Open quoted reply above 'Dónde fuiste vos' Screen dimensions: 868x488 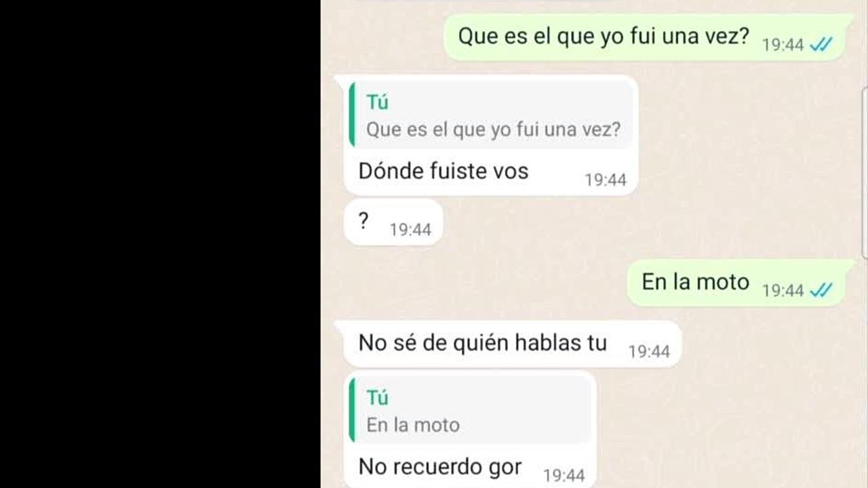point(492,115)
